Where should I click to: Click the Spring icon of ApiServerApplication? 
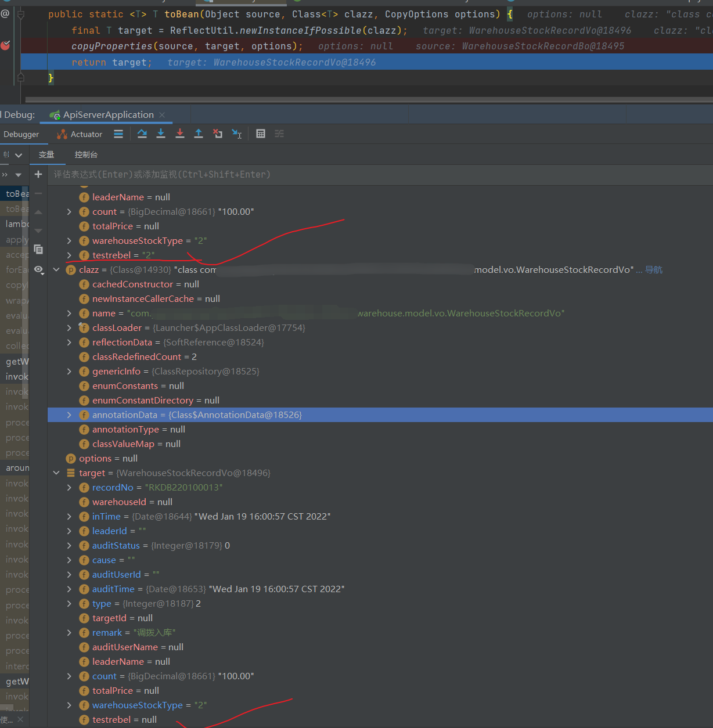click(55, 115)
